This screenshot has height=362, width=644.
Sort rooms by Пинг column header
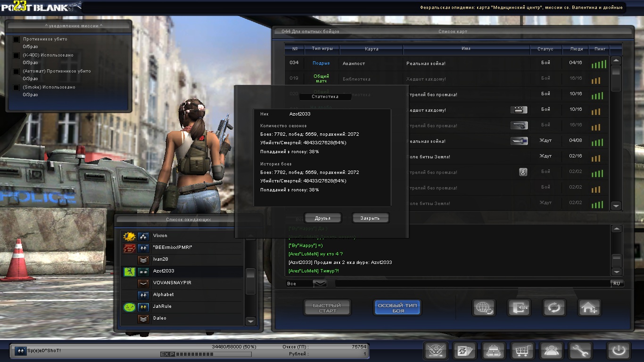coord(600,49)
